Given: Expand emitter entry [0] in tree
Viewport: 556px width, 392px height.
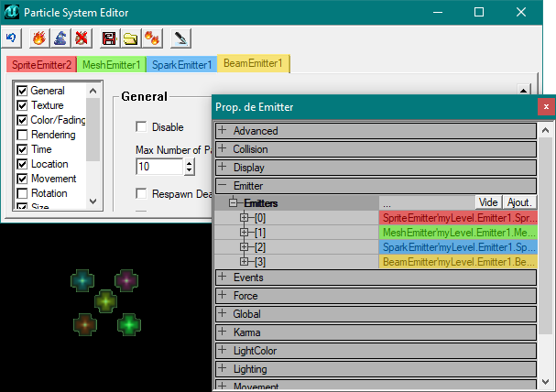Looking at the screenshot, I should 245,218.
